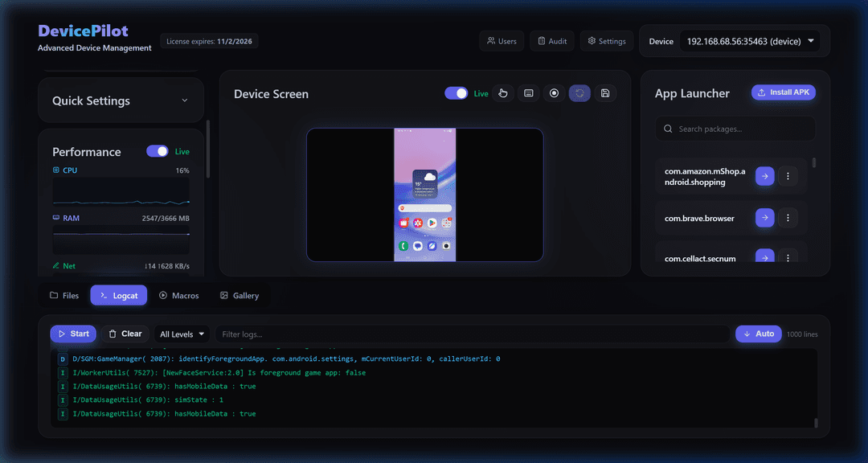Click the mirrored device screen preview
The width and height of the screenshot is (868, 463).
424,195
